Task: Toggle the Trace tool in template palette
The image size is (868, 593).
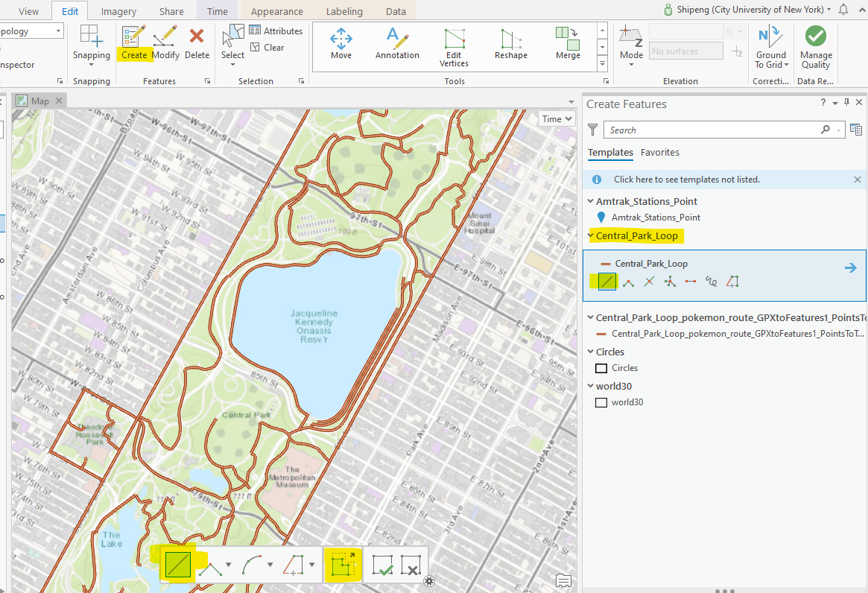Action: pos(732,282)
